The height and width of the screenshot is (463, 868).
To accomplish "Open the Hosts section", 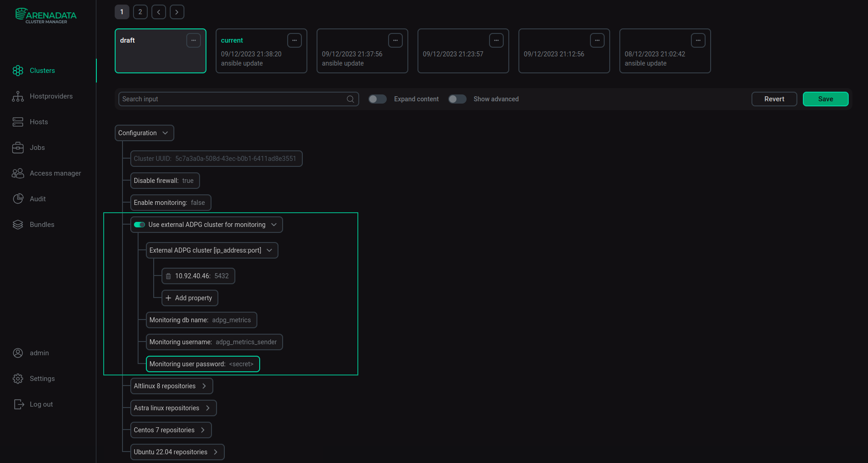I will pyautogui.click(x=39, y=122).
